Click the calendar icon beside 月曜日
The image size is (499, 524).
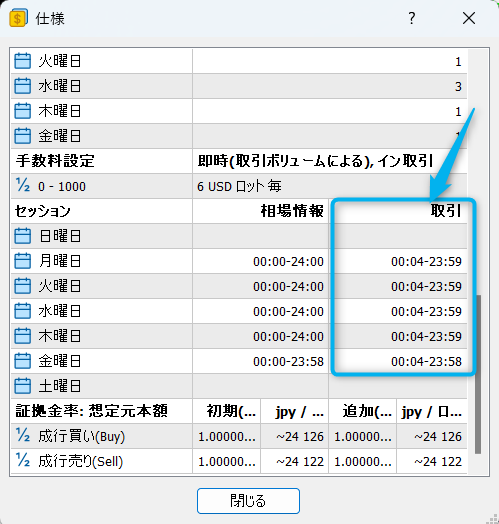(22, 261)
